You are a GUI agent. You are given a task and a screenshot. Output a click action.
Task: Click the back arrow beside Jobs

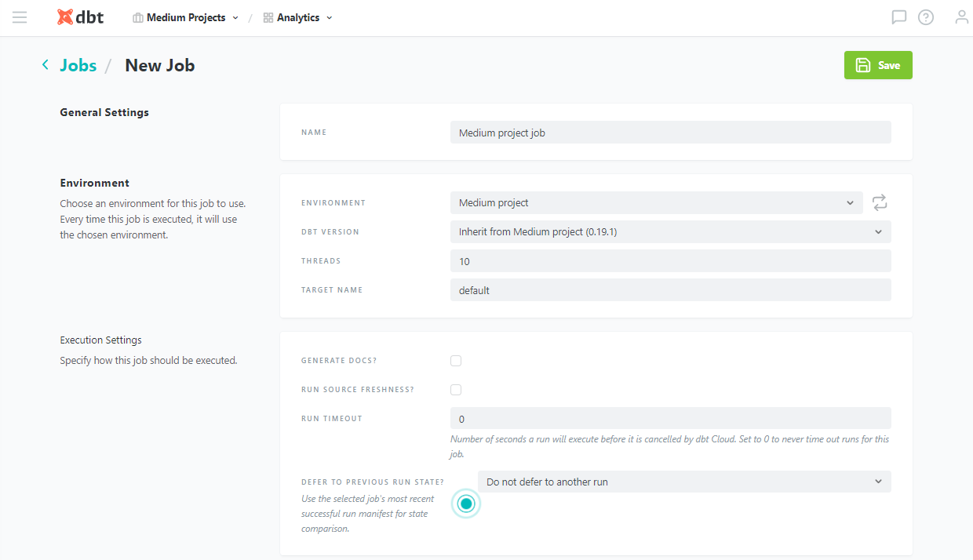pyautogui.click(x=46, y=65)
